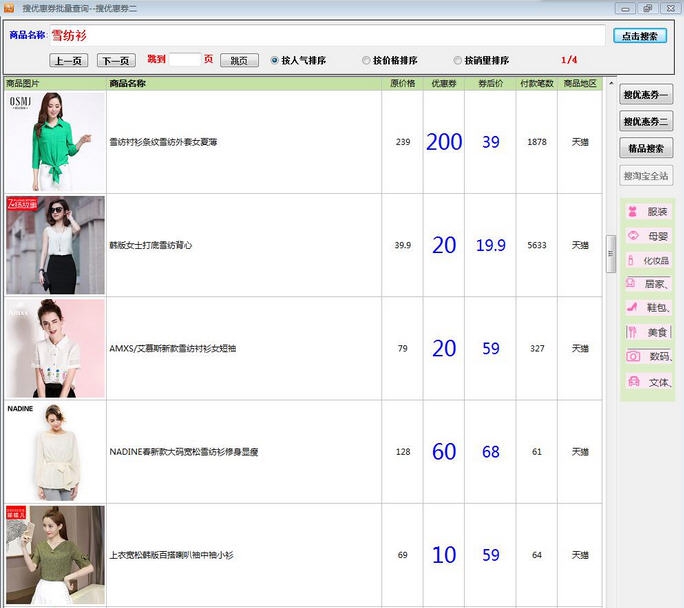Open the 化妆品 cosmetics category

click(x=647, y=260)
